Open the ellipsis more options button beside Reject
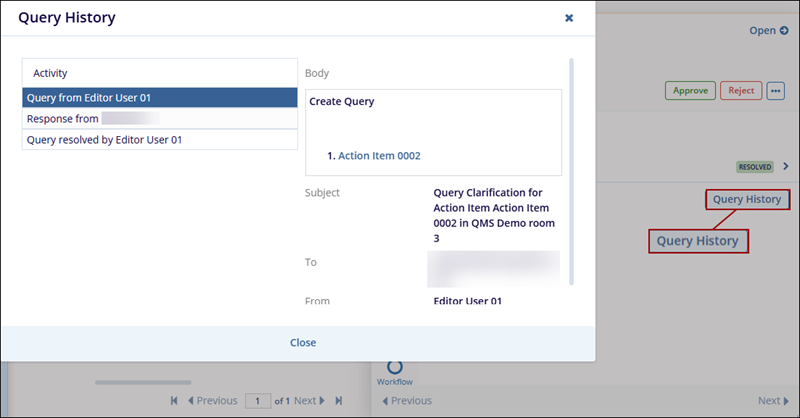Screen dimensions: 800x418 776,91
